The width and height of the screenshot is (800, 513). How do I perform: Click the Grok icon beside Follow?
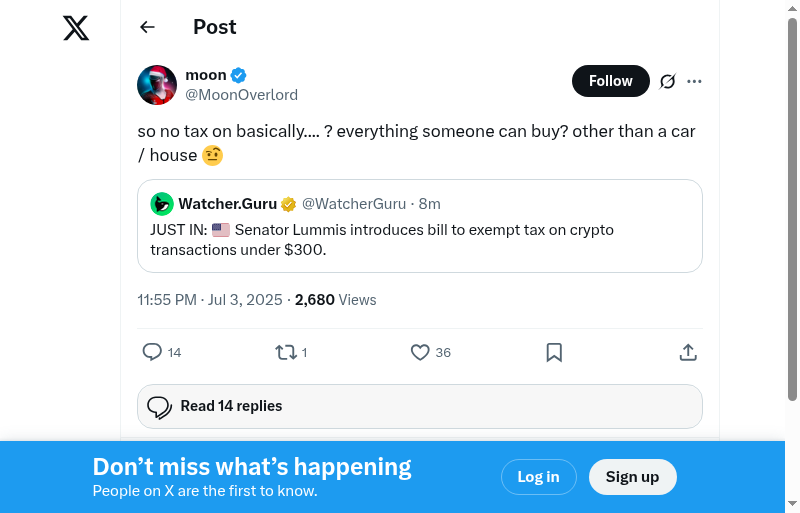click(x=668, y=82)
